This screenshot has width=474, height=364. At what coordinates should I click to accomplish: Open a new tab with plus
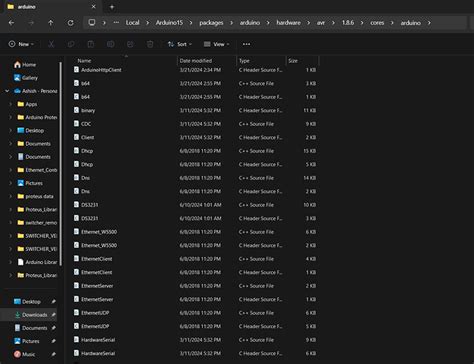pos(112,7)
